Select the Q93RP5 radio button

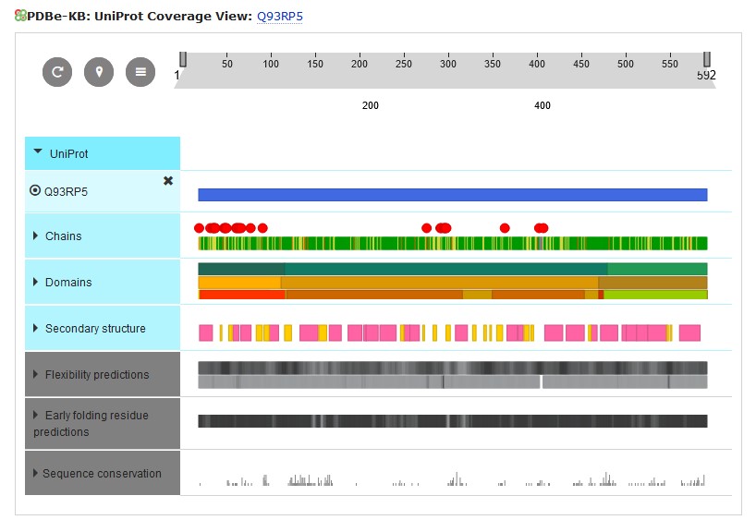(36, 191)
